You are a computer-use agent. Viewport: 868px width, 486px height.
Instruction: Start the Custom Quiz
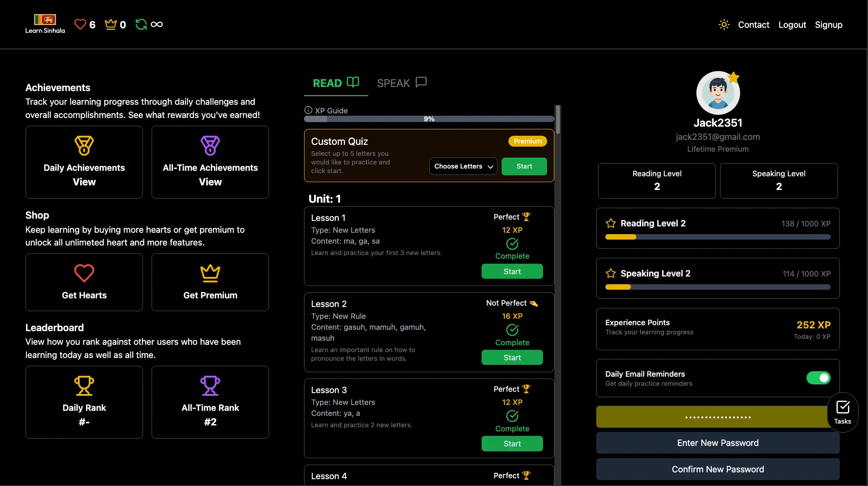pyautogui.click(x=524, y=166)
